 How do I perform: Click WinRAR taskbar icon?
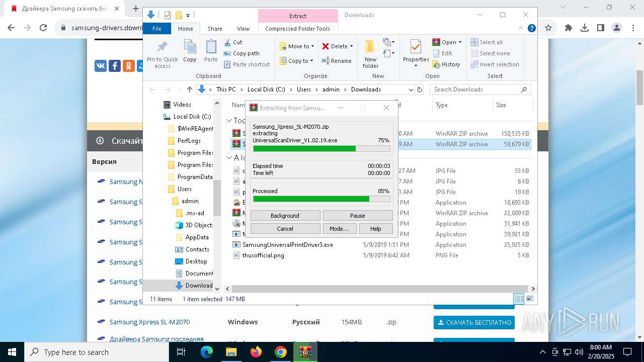[x=305, y=352]
